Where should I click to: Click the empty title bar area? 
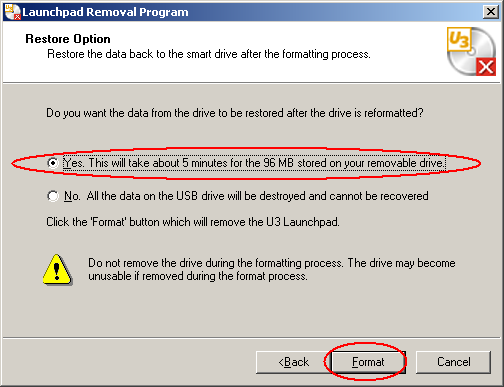pyautogui.click(x=333, y=12)
